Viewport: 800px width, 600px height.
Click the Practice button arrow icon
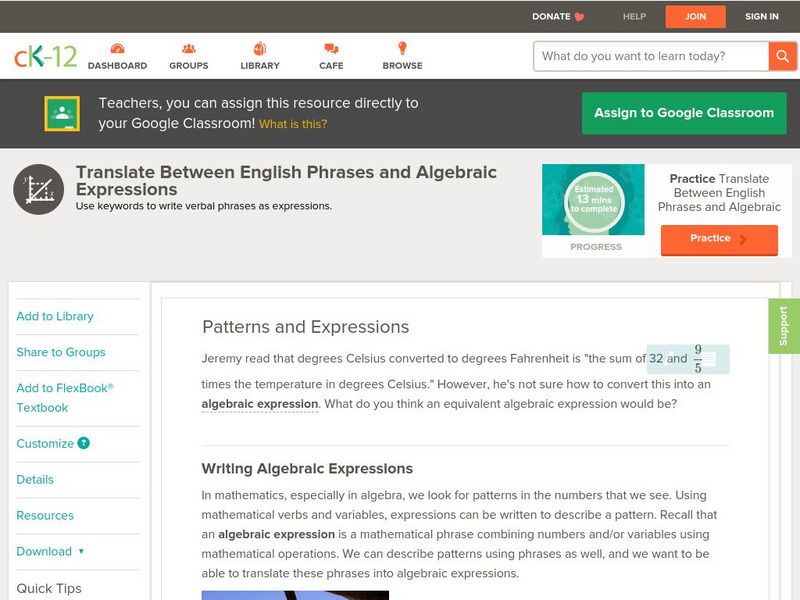743,239
